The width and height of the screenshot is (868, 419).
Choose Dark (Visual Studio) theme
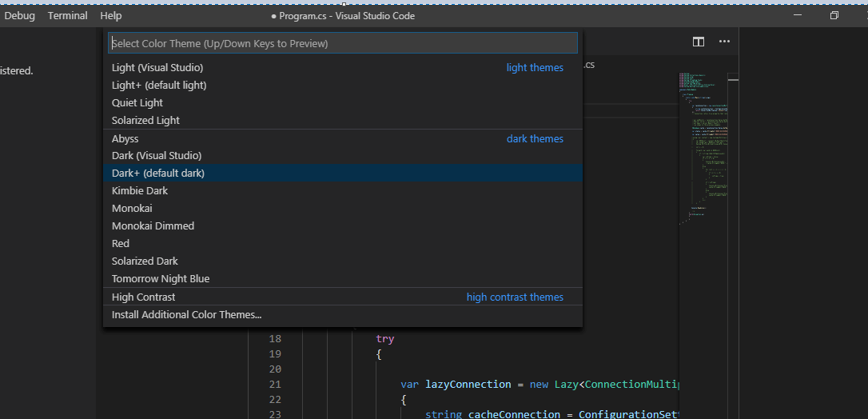click(157, 156)
